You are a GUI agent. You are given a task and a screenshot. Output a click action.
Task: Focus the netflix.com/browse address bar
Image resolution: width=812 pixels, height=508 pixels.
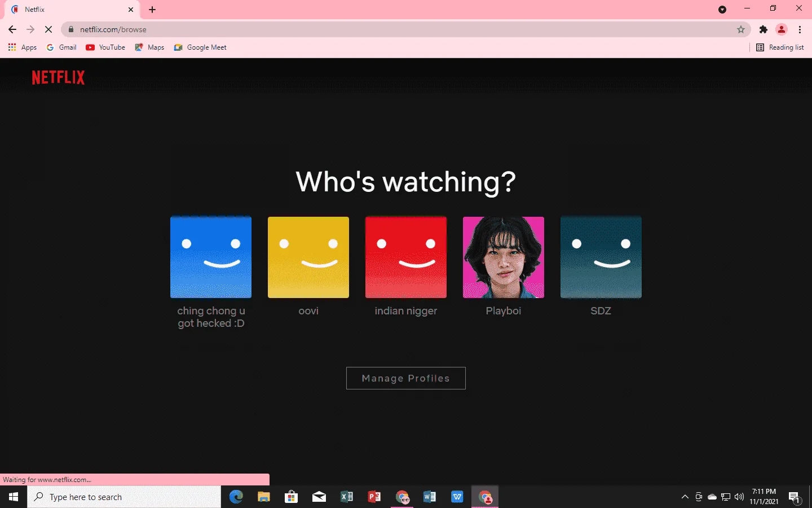(406, 29)
